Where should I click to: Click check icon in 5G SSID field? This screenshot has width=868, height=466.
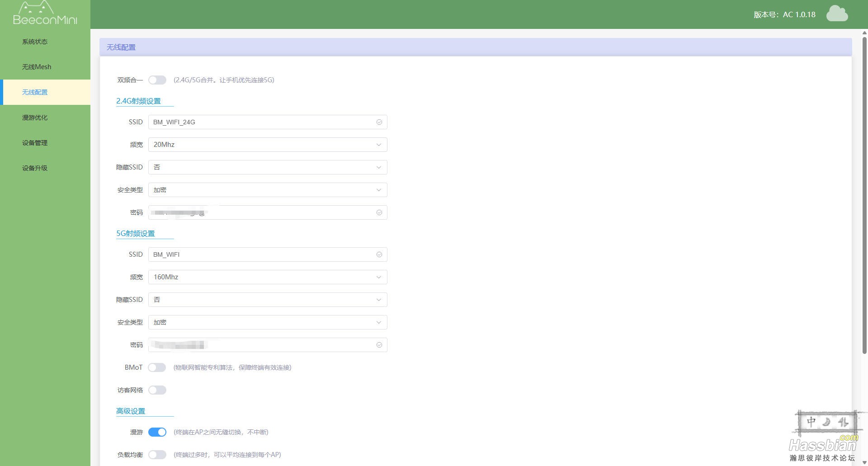pyautogui.click(x=379, y=254)
